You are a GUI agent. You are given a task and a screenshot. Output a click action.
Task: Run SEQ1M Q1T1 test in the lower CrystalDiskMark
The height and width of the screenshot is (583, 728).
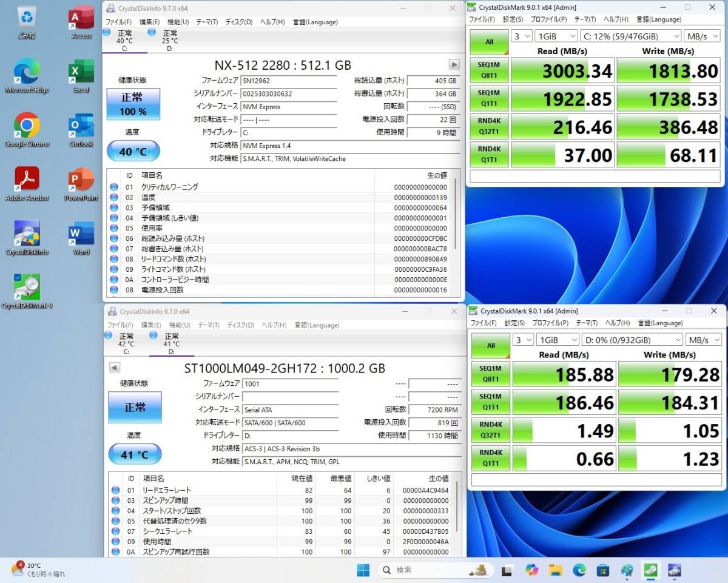tap(491, 402)
